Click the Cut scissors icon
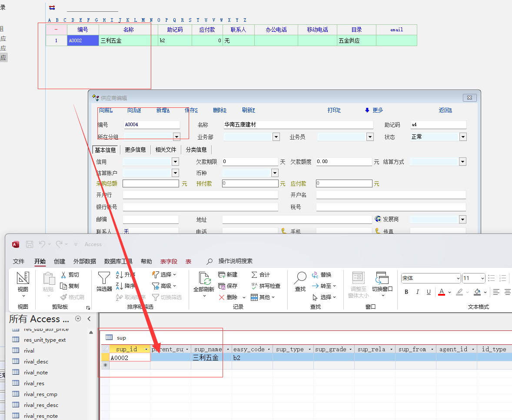 point(64,275)
